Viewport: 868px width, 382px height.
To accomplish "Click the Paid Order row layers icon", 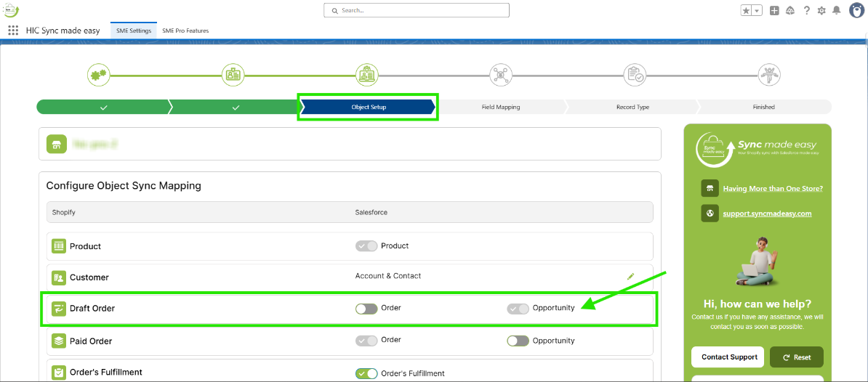I will click(x=59, y=341).
